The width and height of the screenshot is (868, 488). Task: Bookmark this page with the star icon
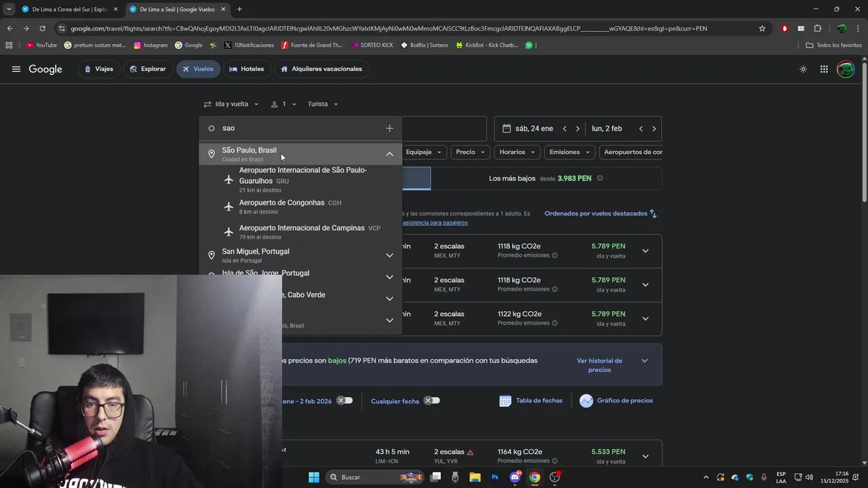click(762, 28)
